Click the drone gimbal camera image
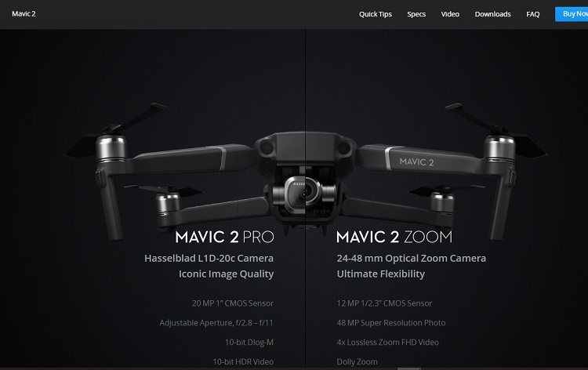This screenshot has height=370, width=588. (305, 193)
